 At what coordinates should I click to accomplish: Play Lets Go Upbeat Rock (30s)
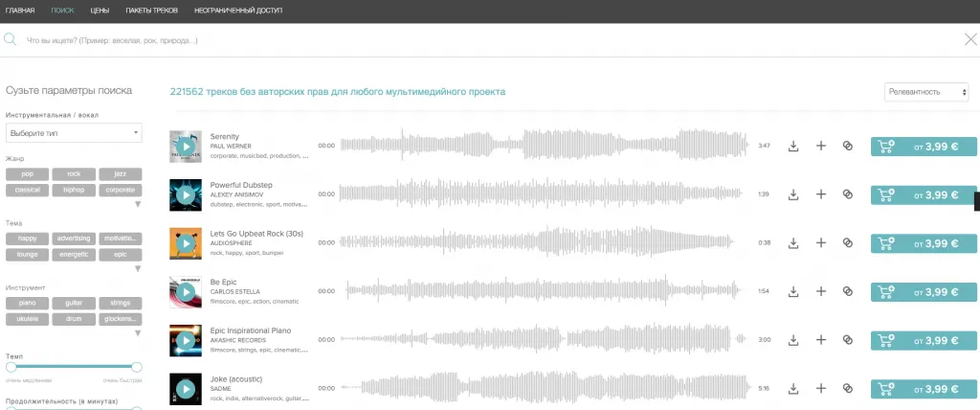[186, 243]
